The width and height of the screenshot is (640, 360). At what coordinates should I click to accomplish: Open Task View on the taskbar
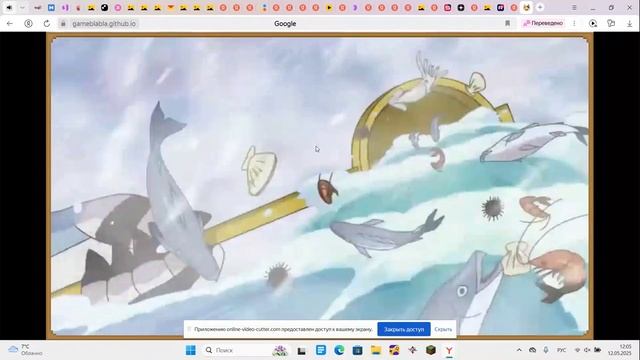(x=301, y=350)
